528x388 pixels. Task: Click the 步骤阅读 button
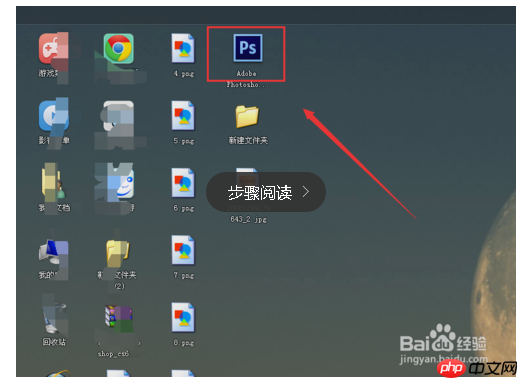266,192
